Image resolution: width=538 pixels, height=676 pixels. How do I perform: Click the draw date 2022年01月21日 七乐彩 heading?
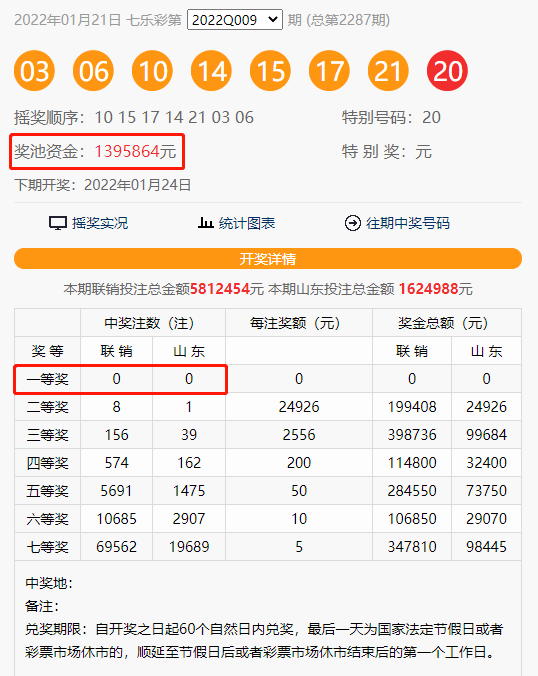(x=98, y=20)
